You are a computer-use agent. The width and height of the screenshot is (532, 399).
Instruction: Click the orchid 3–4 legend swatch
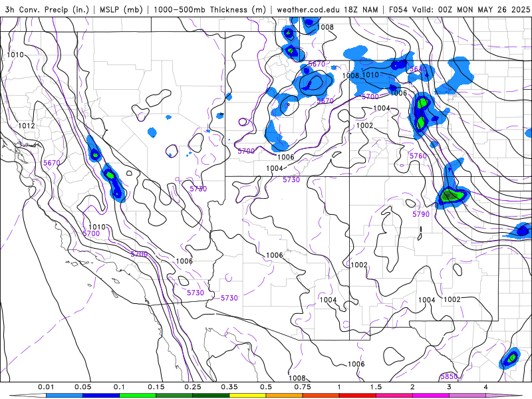tap(467, 396)
